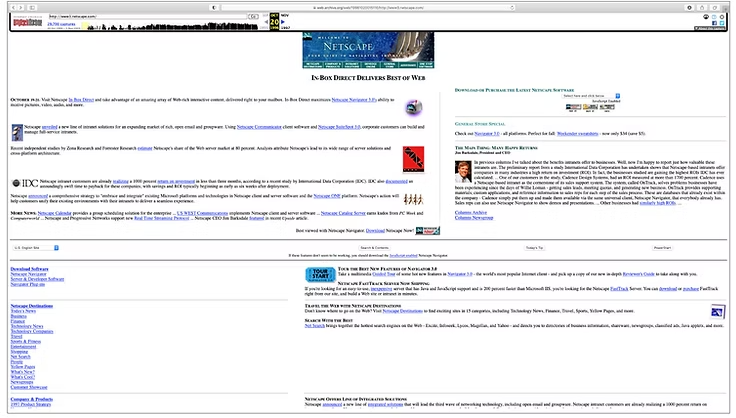736x418 pixels.
Task: Select Netscape Destinations in banner navigation
Action: [314, 65]
